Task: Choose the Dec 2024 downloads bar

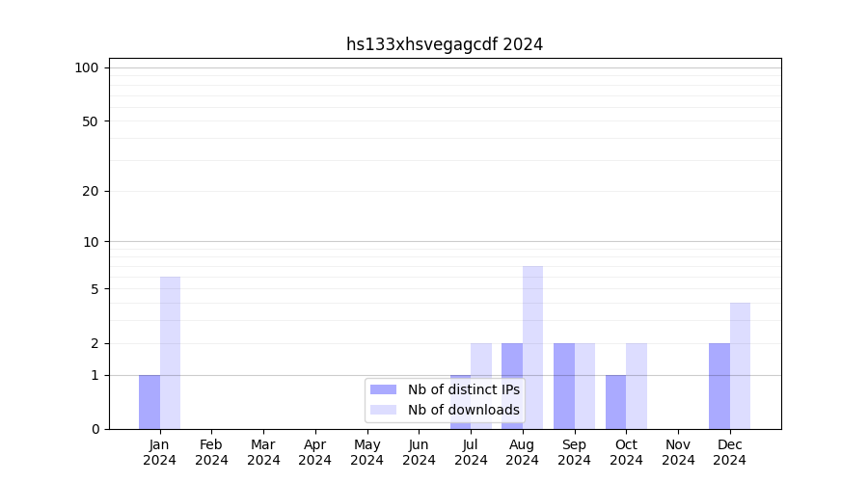Action: pos(740,366)
